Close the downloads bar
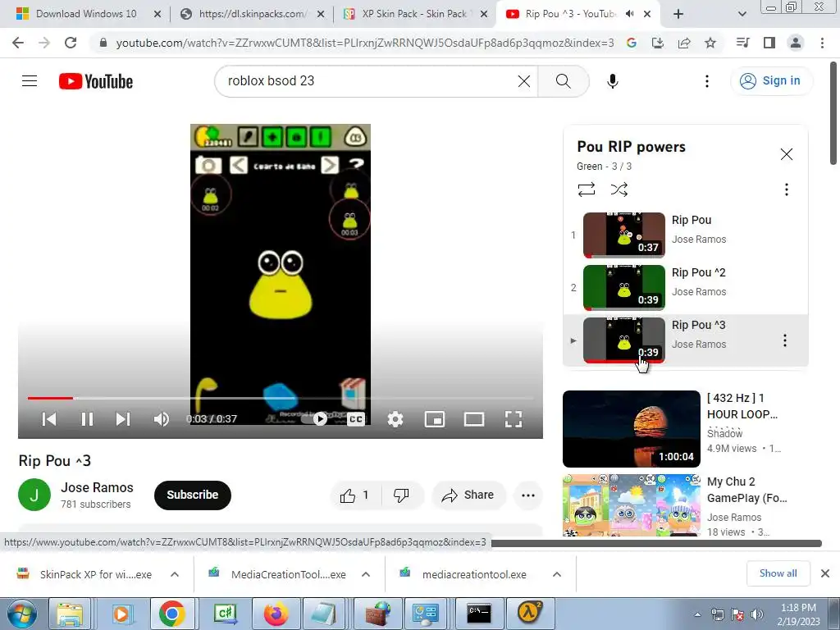840x630 pixels. pos(825,573)
